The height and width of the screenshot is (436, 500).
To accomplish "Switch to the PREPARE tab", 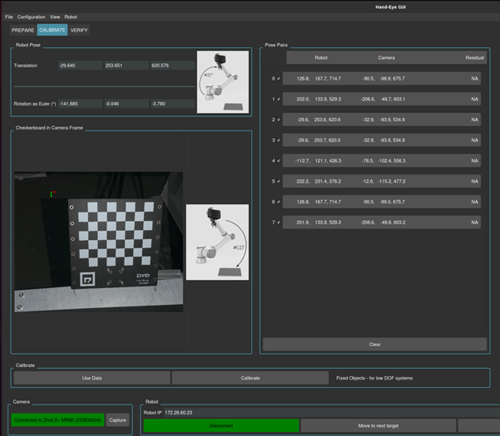I will (x=23, y=30).
